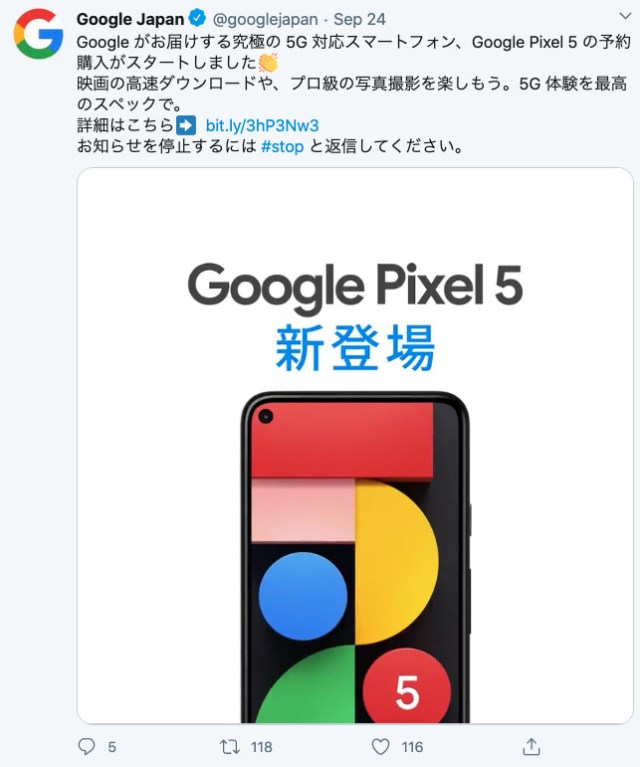Click the 118 retweet count

[261, 747]
